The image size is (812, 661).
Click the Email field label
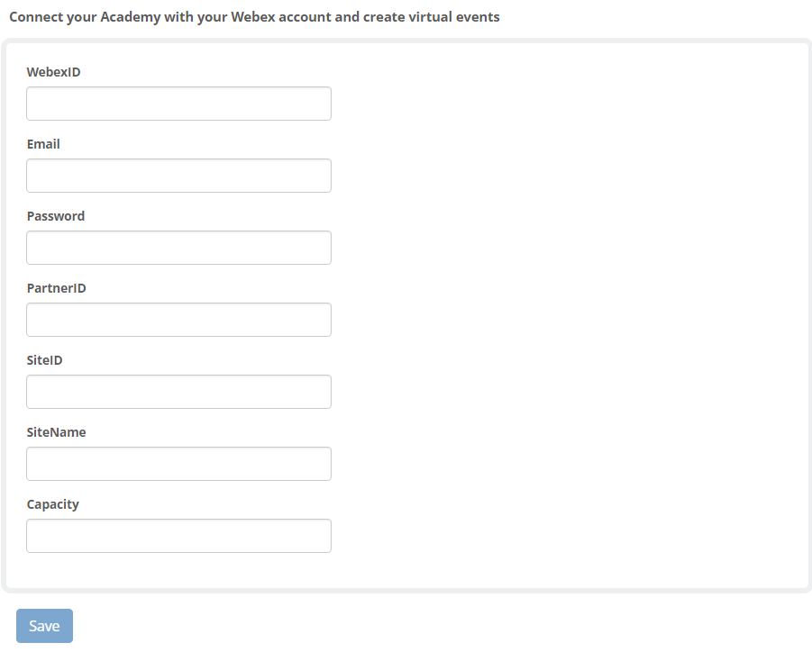pyautogui.click(x=42, y=144)
